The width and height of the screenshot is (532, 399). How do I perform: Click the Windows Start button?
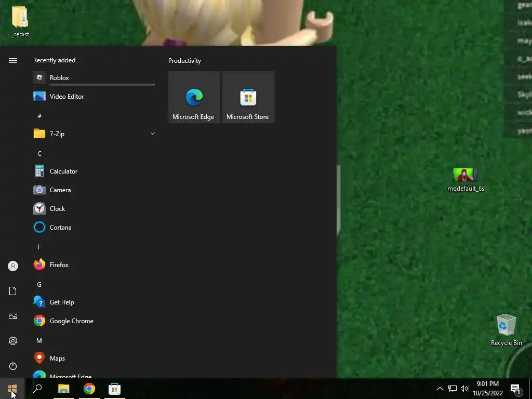[x=12, y=389]
